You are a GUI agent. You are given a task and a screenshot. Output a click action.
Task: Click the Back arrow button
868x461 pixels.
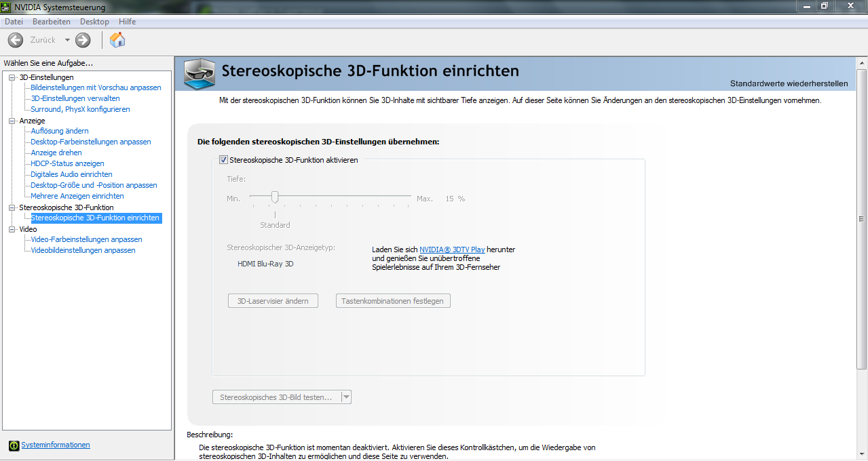point(15,40)
